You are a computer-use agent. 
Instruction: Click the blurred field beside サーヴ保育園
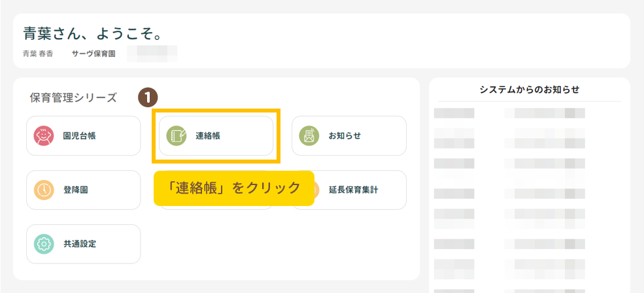tap(152, 52)
